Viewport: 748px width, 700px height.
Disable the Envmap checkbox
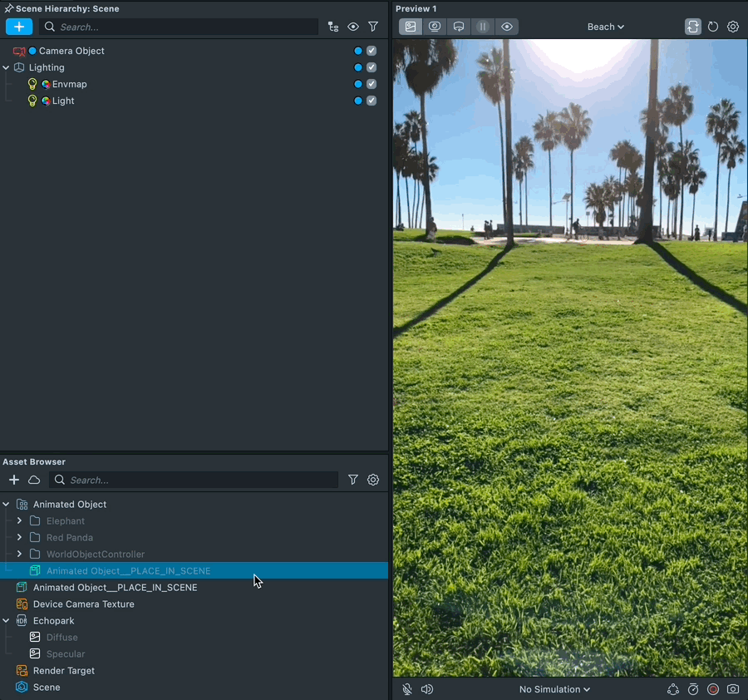click(372, 84)
